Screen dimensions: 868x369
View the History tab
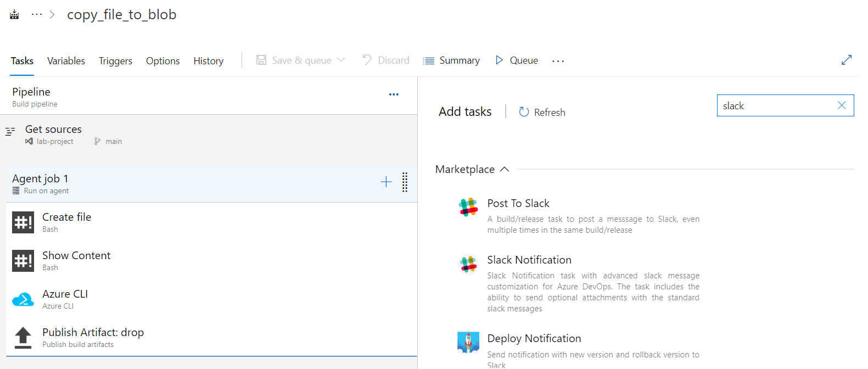208,60
